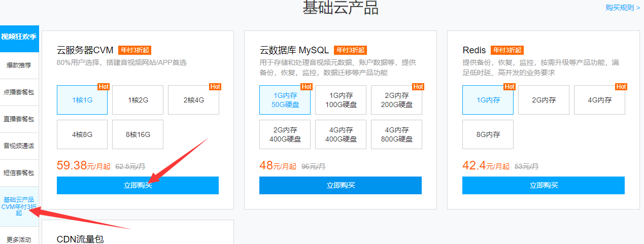644x244 pixels.
Task: Select Redis 4G内存 option
Action: (x=600, y=100)
